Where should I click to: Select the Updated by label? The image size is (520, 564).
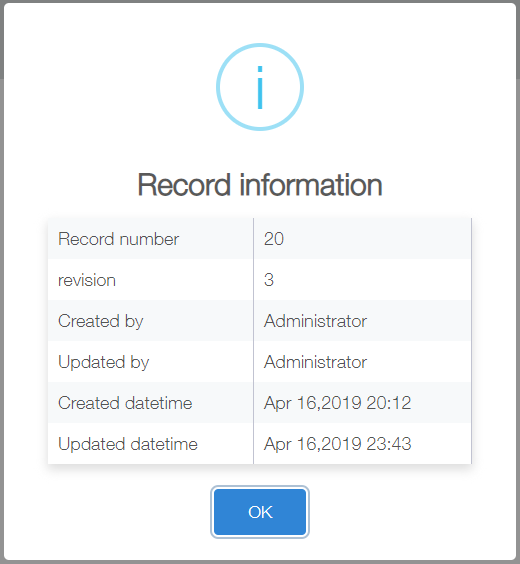(x=104, y=362)
